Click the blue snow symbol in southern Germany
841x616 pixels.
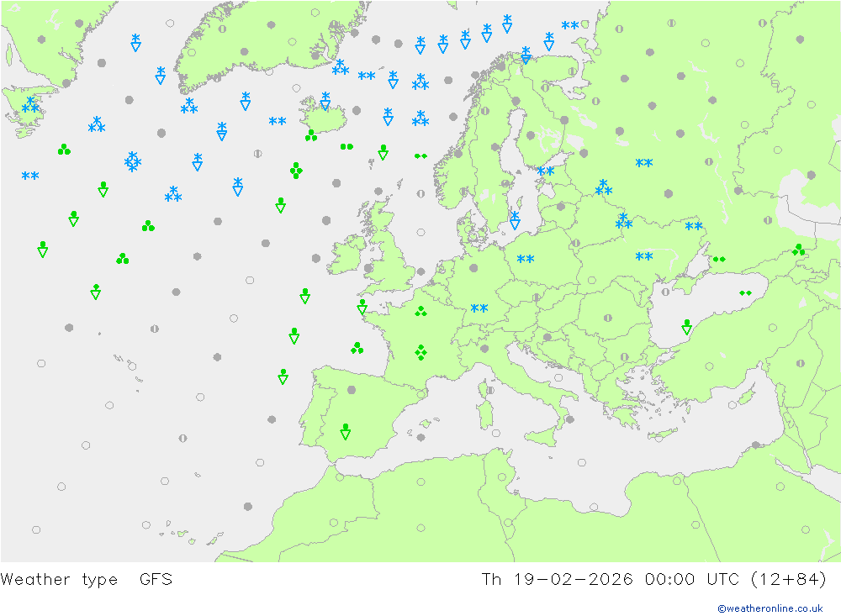tap(479, 308)
